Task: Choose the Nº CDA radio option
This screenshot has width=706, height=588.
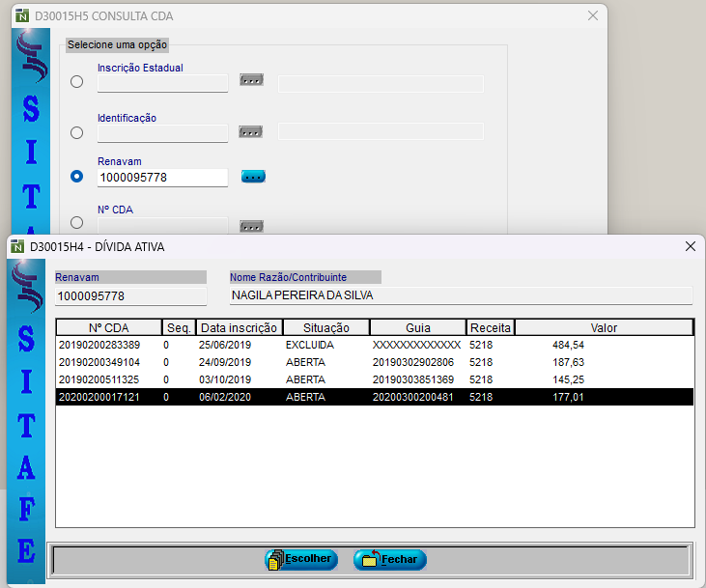Action: click(x=77, y=223)
